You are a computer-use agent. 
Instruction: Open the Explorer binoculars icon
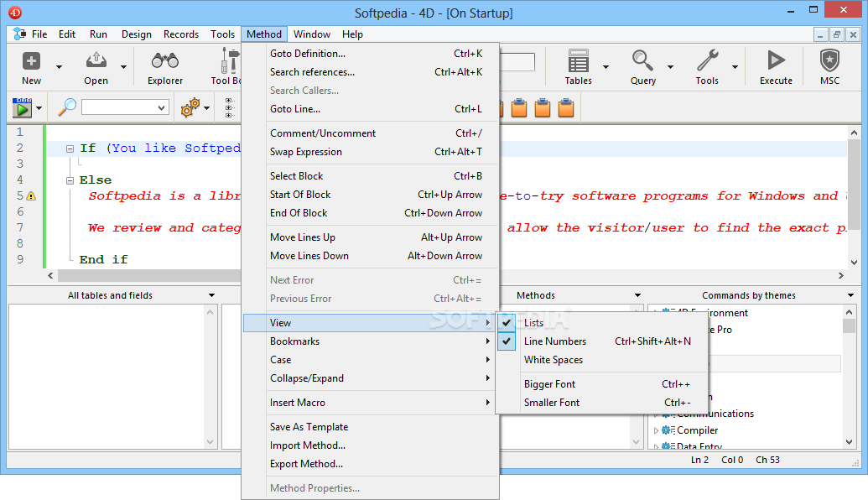click(165, 61)
